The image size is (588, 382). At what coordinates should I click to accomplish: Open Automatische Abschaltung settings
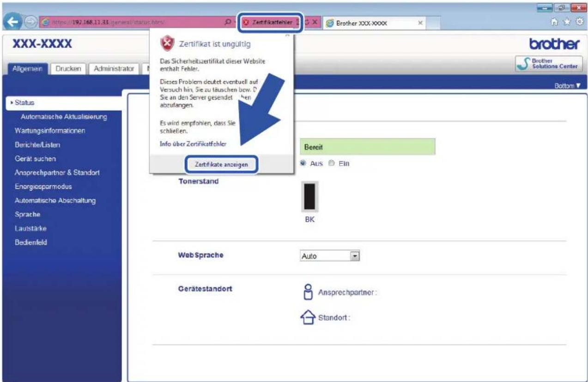pyautogui.click(x=55, y=201)
